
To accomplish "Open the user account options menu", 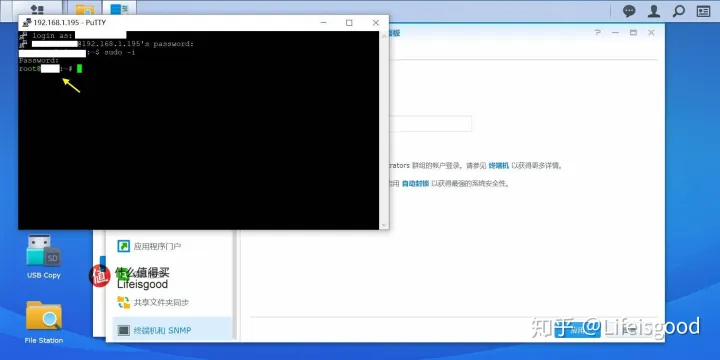I will coord(654,11).
